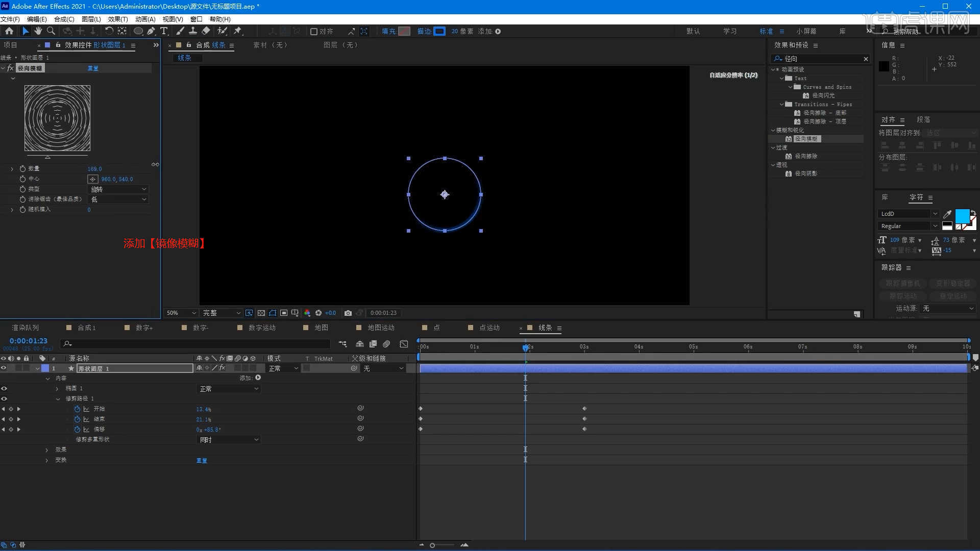Viewport: 980px width, 551px height.
Task: Open the 类型 blur type dropdown
Action: click(118, 189)
